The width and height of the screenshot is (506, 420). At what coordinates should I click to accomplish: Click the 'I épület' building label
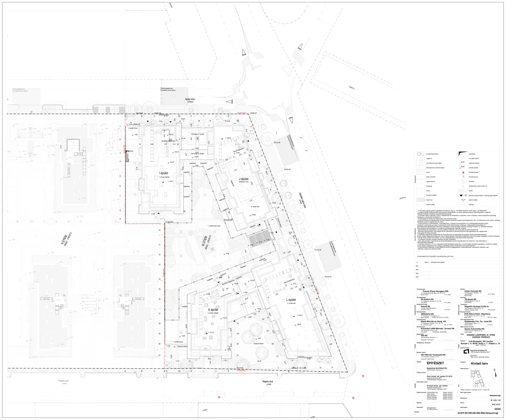164,173
